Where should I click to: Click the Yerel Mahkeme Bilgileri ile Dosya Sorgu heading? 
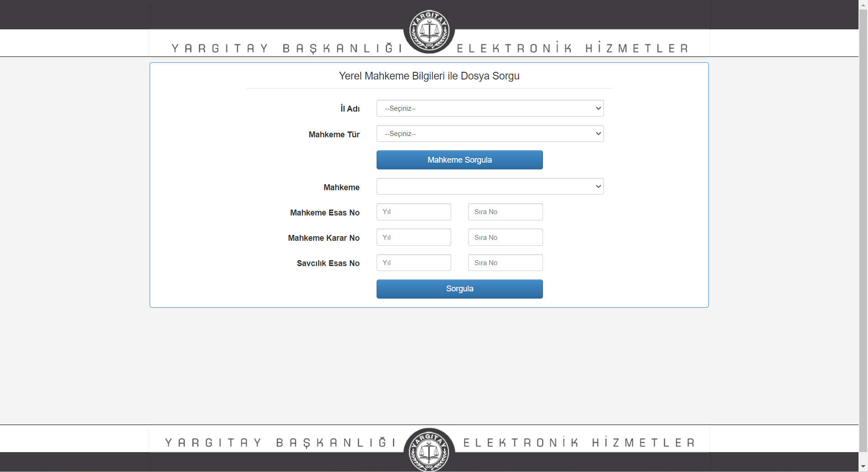click(429, 76)
